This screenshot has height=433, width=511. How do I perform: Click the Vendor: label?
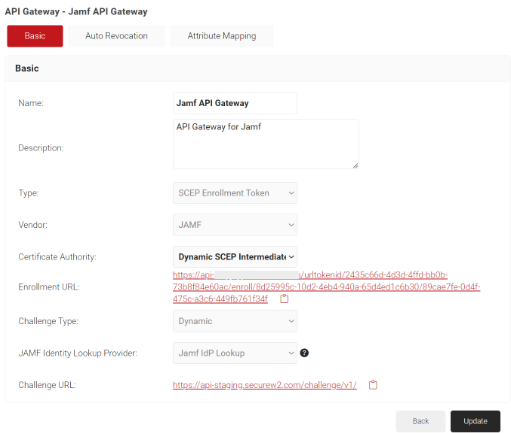pyautogui.click(x=33, y=225)
